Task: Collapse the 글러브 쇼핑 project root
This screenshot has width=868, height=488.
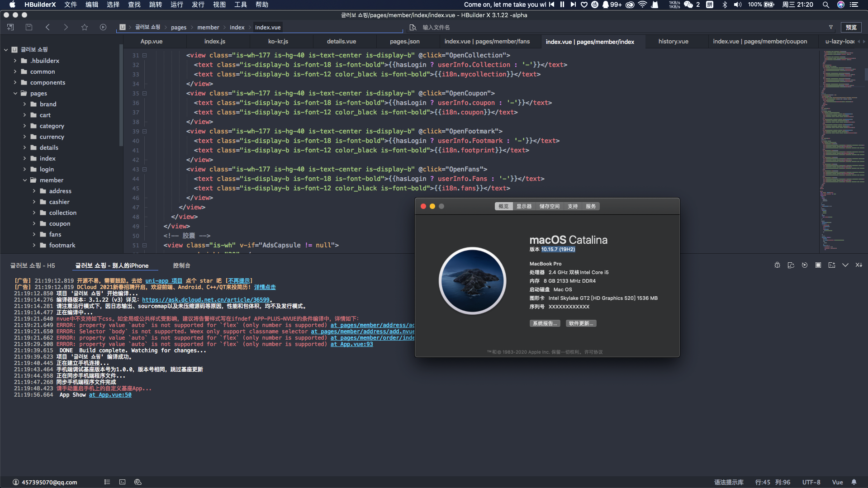Action: tap(6, 49)
